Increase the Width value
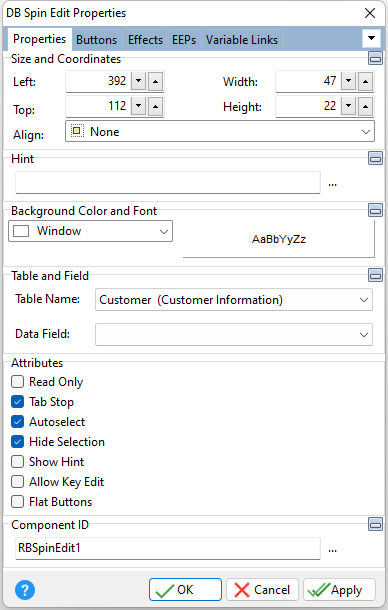The height and width of the screenshot is (610, 388). click(365, 81)
